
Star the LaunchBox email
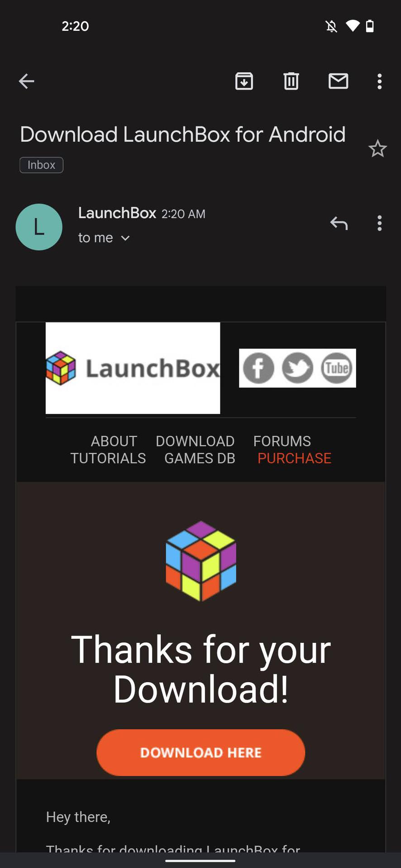click(x=377, y=149)
